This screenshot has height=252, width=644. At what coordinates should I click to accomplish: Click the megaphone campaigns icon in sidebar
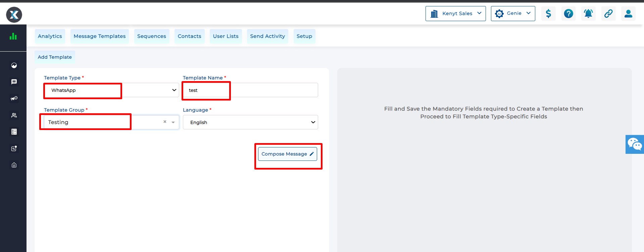click(x=14, y=99)
